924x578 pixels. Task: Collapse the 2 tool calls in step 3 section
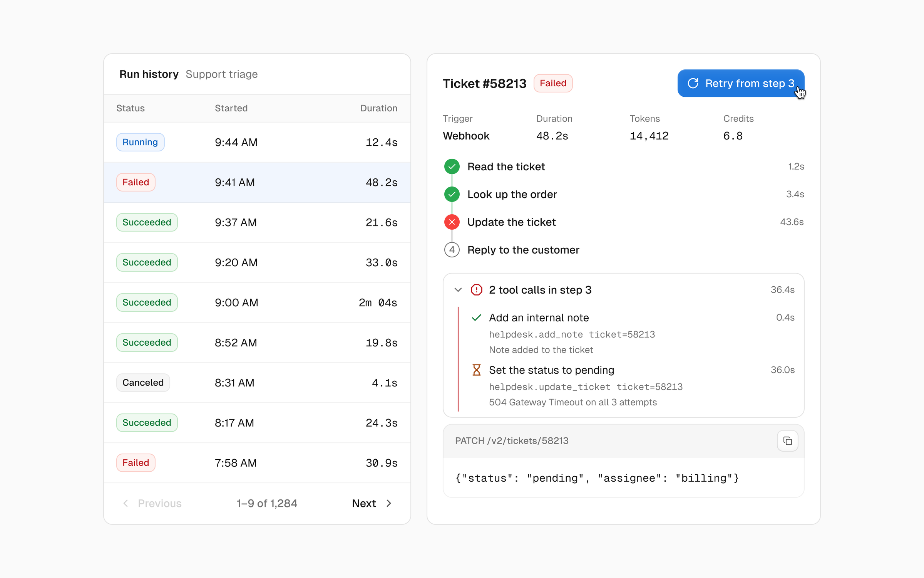click(x=458, y=290)
